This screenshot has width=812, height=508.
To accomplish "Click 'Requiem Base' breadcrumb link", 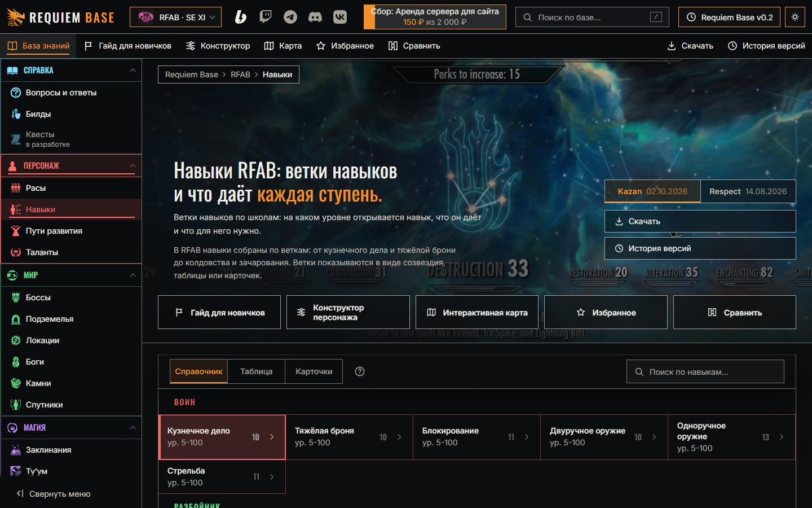I will click(x=192, y=75).
